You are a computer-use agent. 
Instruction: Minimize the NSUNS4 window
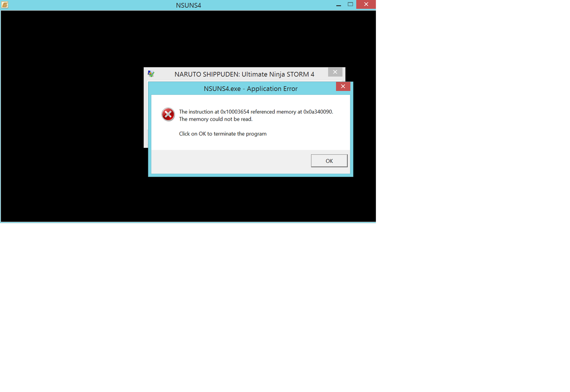[x=338, y=5]
